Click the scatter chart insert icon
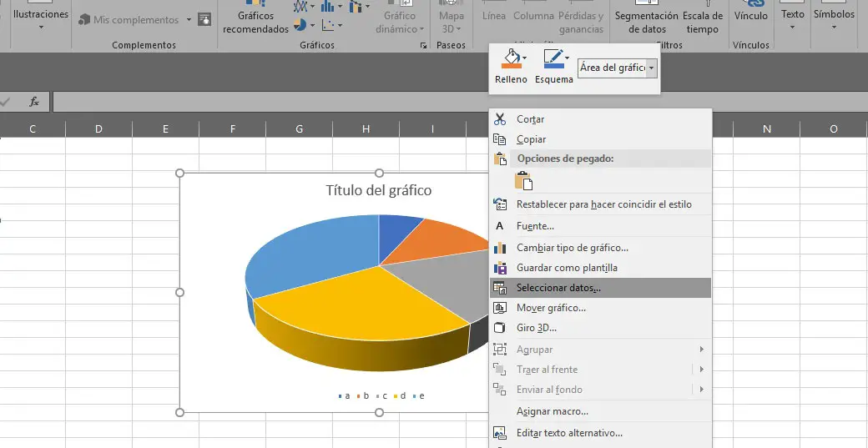Screen dimensions: 868x448 point(328,25)
